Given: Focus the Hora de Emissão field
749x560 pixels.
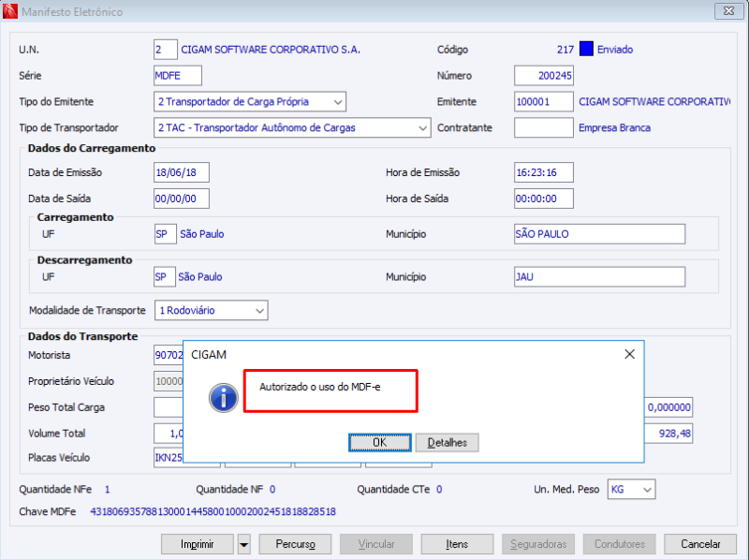Looking at the screenshot, I should click(x=544, y=172).
